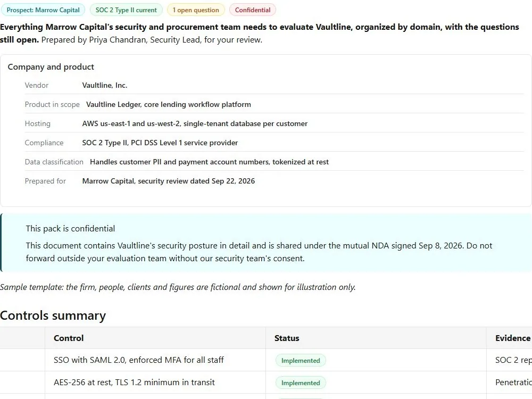Click the 'Product in scope' label
This screenshot has width=532, height=399.
click(x=52, y=104)
